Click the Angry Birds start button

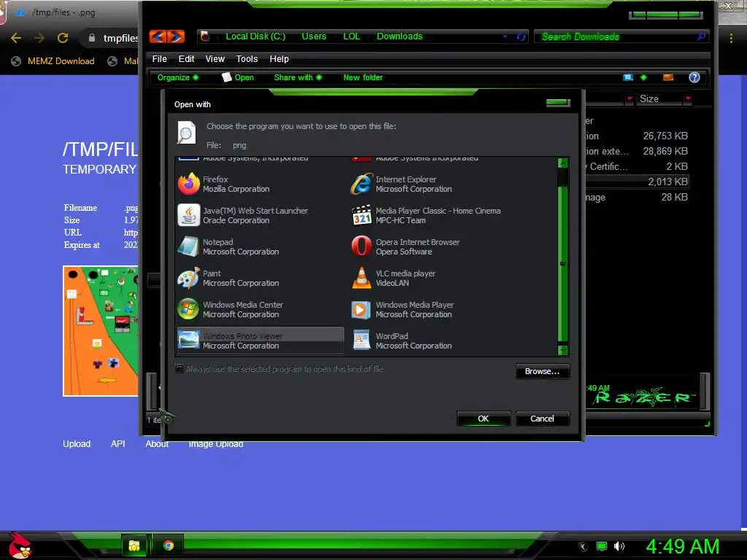[19, 545]
